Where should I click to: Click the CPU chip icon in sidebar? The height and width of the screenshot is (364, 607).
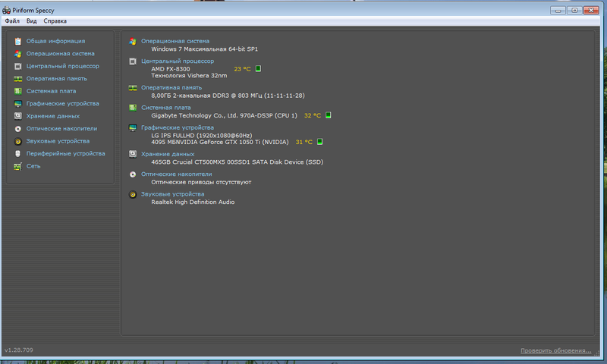click(17, 66)
